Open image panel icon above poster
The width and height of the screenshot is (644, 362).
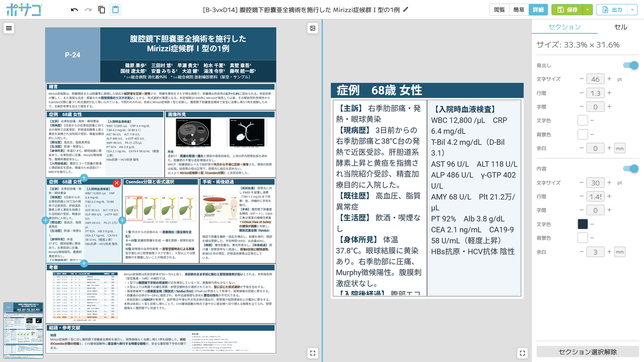(313, 28)
